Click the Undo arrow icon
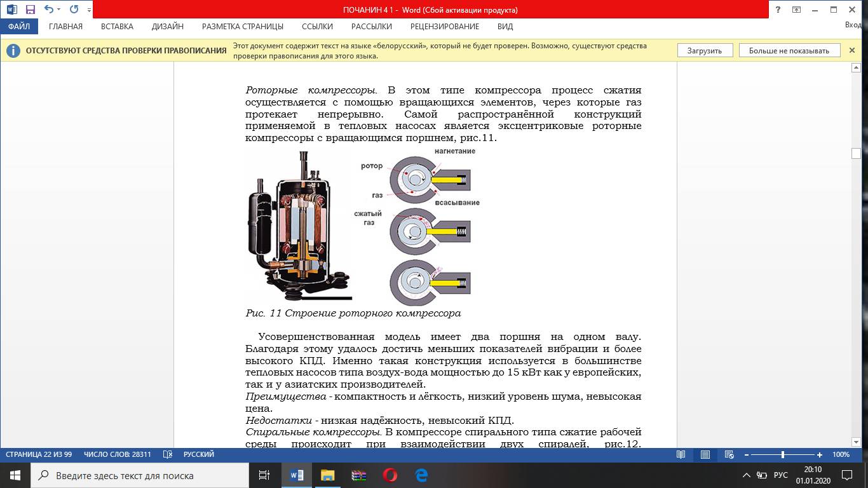 48,10
